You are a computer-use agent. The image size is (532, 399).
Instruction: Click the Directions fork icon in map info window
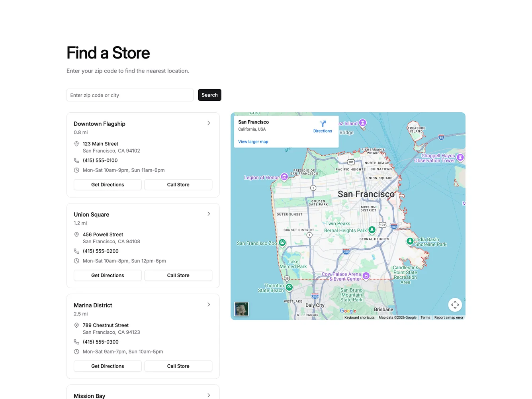(323, 124)
